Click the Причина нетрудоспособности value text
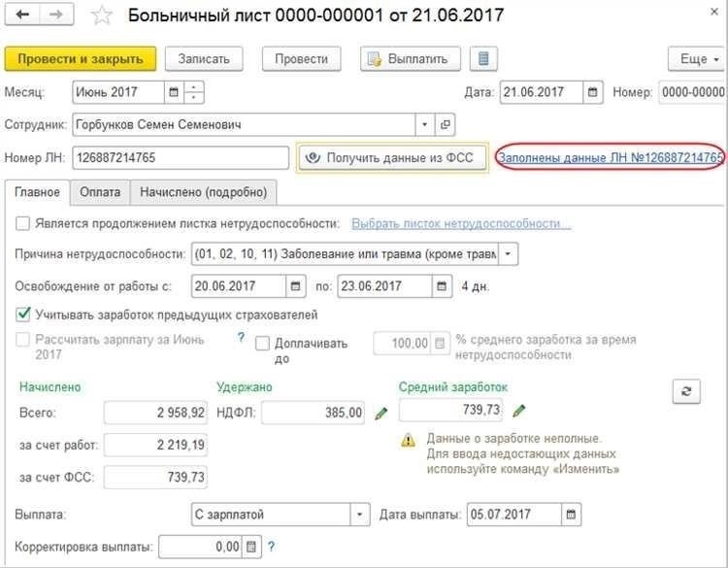 (x=345, y=254)
